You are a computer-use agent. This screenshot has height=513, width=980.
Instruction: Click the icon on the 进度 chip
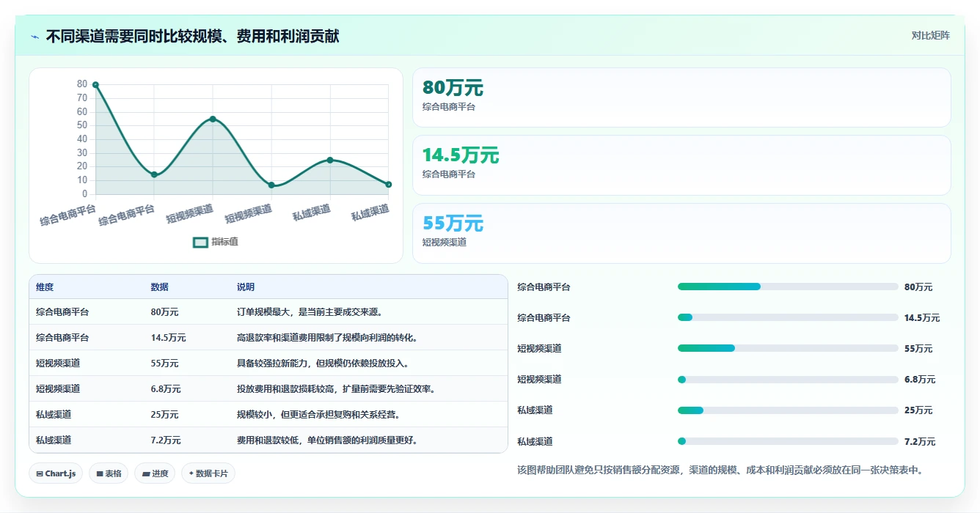147,473
